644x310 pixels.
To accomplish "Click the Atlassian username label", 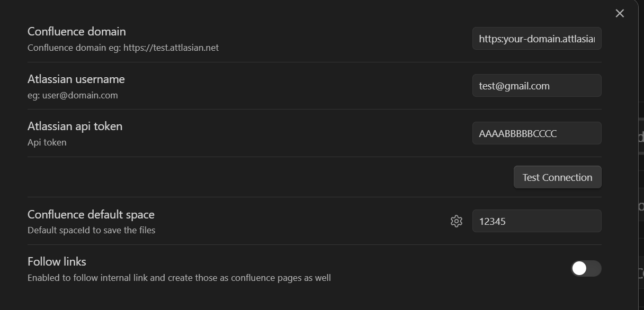I will tap(76, 79).
